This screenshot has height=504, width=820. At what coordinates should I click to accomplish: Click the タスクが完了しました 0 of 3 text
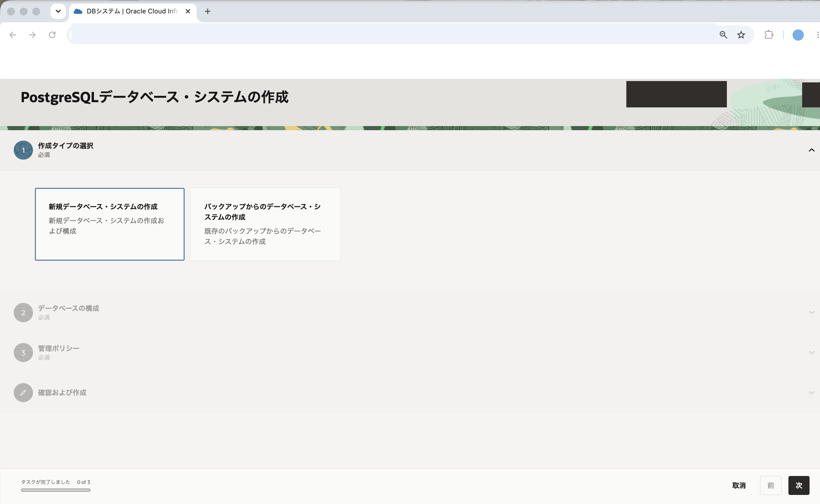coord(55,482)
